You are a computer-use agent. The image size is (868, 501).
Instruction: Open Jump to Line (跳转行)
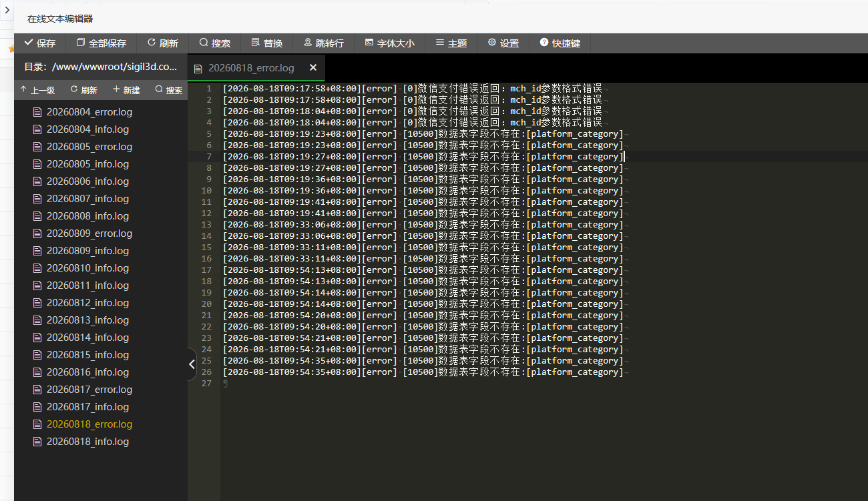coord(324,43)
